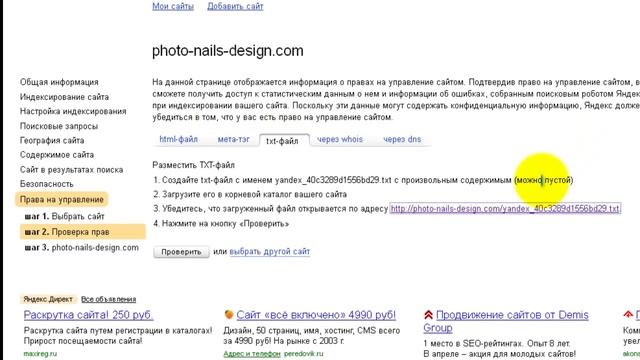This screenshot has width=640, height=360.
Task: Click the Яндекс.Директ label
Action: [x=48, y=299]
